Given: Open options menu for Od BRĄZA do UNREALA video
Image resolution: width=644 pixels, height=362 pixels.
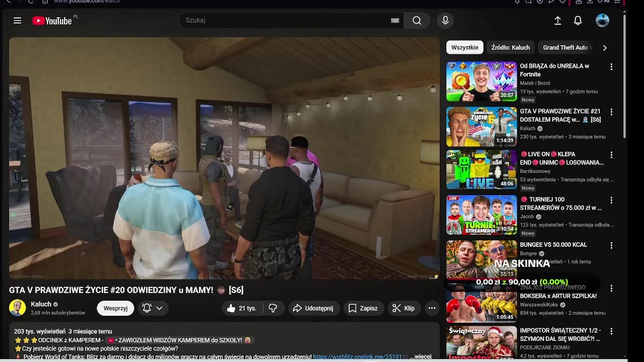Looking at the screenshot, I should (x=611, y=67).
